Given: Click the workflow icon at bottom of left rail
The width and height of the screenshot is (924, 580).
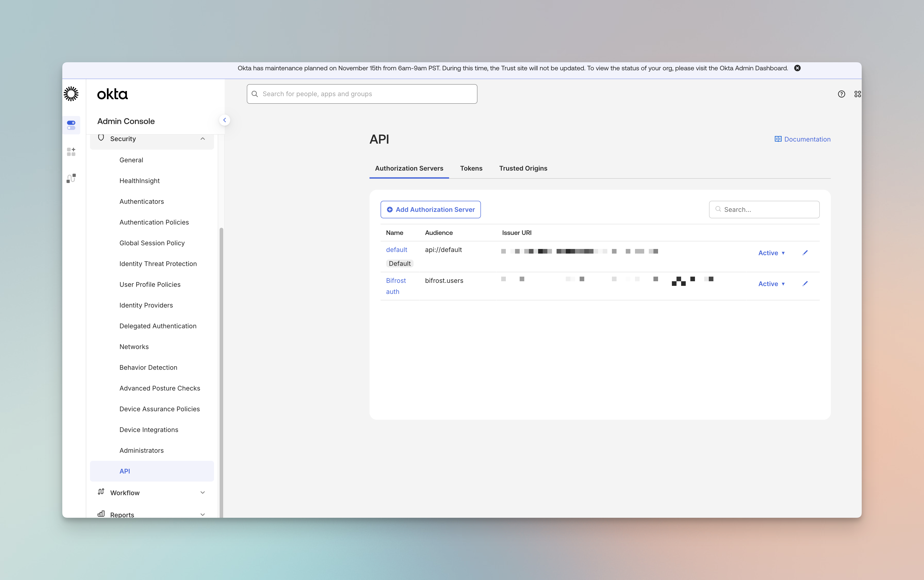Looking at the screenshot, I should pyautogui.click(x=71, y=178).
